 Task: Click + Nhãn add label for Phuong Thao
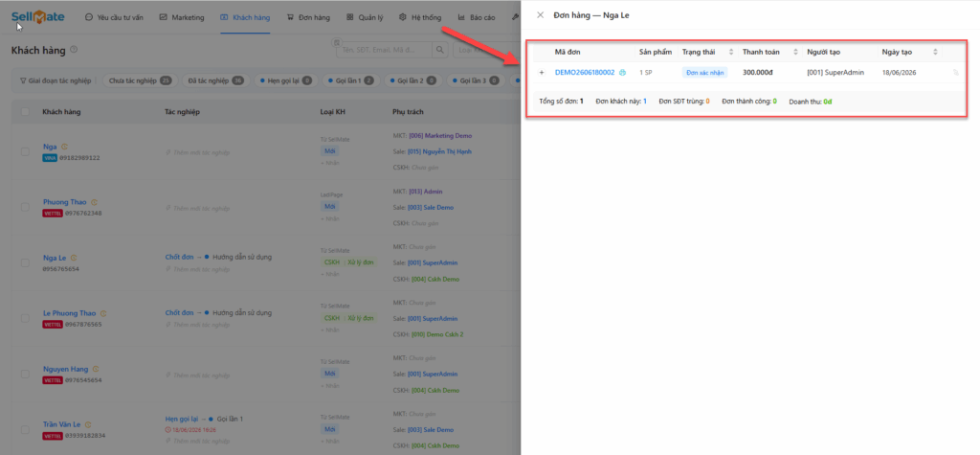click(330, 218)
